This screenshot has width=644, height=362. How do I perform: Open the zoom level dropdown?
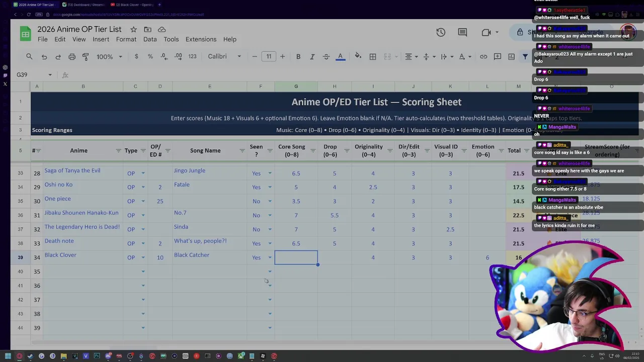coord(109,57)
